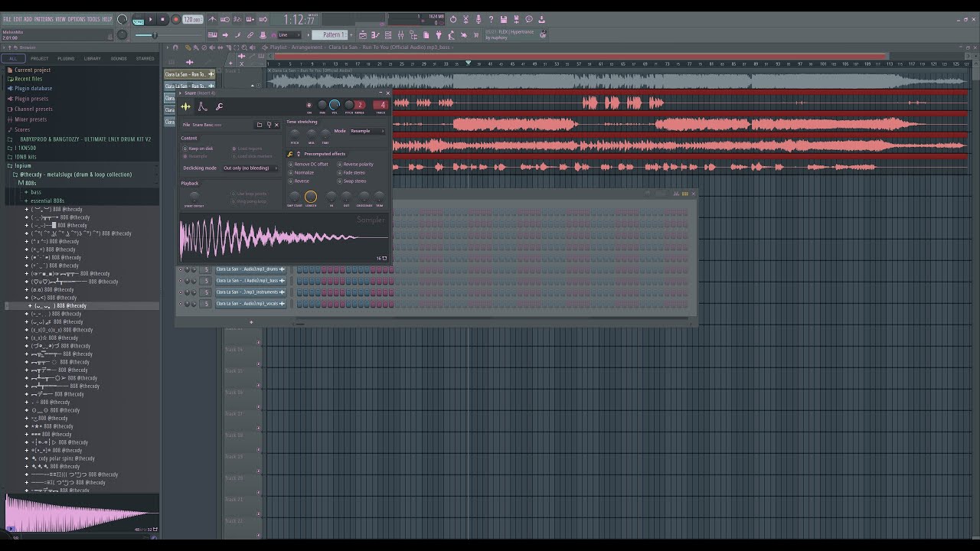This screenshot has width=980, height=551.
Task: Switch to the PLUGINS browser tab
Action: 66,58
